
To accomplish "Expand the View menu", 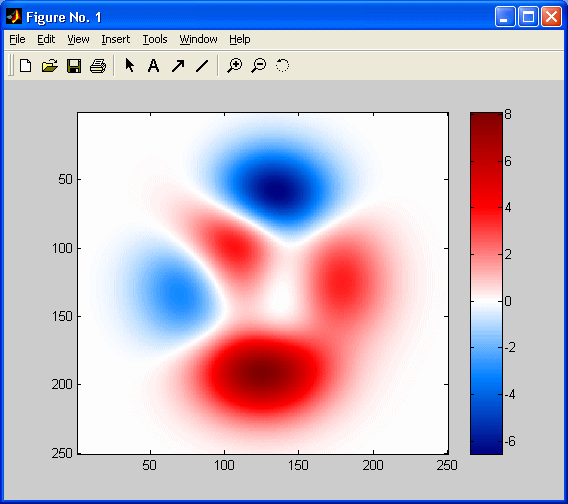I will click(x=78, y=39).
